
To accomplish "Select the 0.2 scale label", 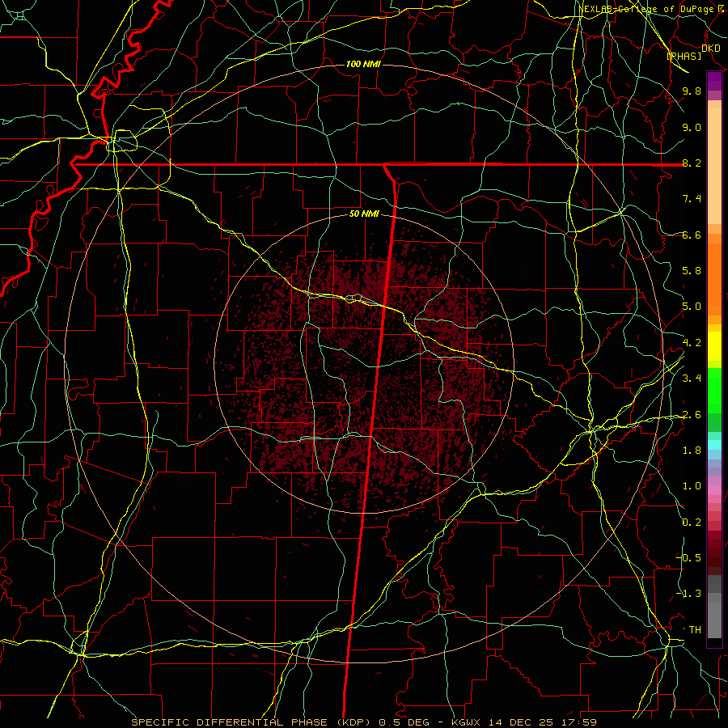I will 692,523.
